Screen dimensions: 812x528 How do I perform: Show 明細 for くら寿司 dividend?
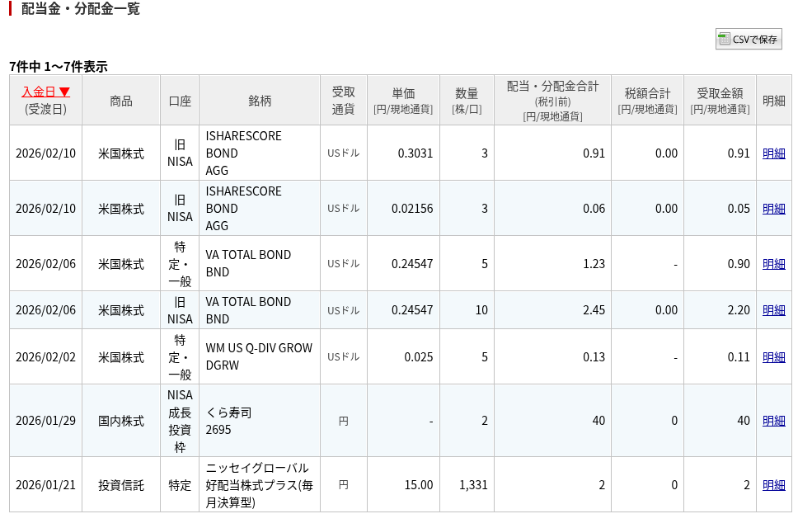coord(773,420)
